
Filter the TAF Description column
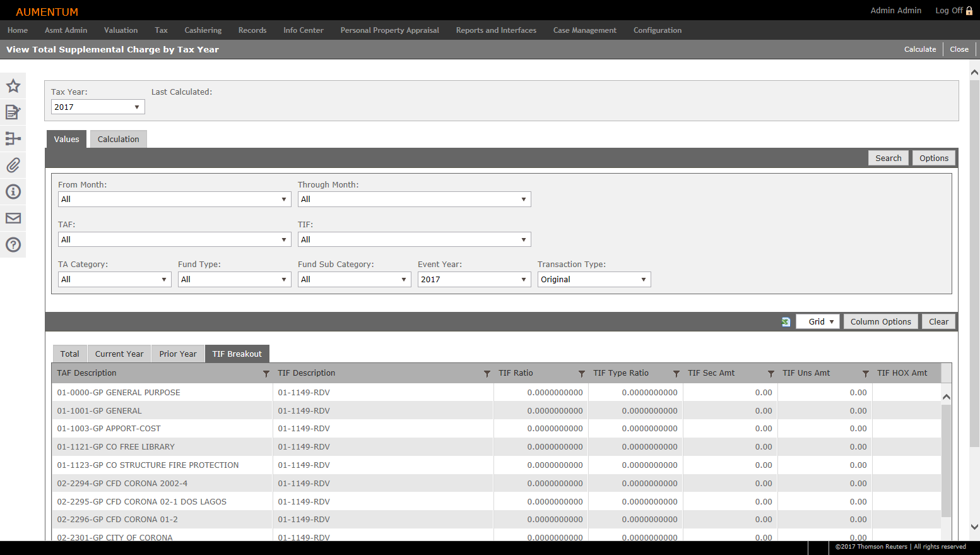click(266, 374)
